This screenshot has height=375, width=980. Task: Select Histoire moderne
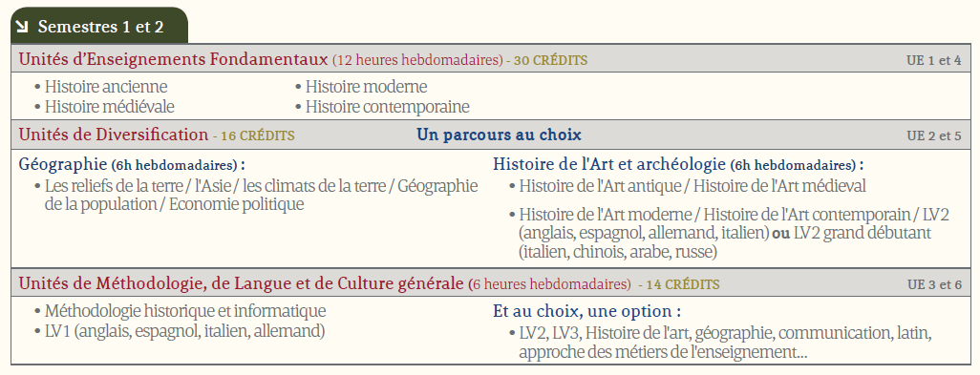tap(366, 86)
